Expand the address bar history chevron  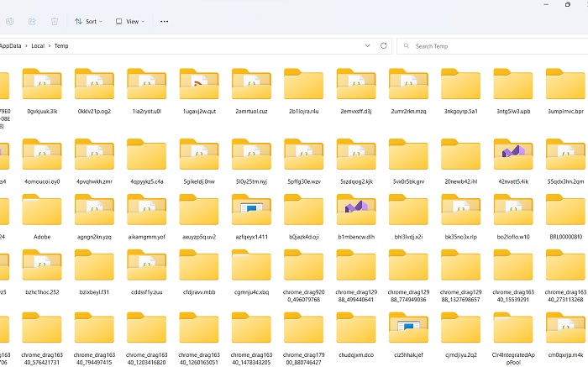(368, 45)
